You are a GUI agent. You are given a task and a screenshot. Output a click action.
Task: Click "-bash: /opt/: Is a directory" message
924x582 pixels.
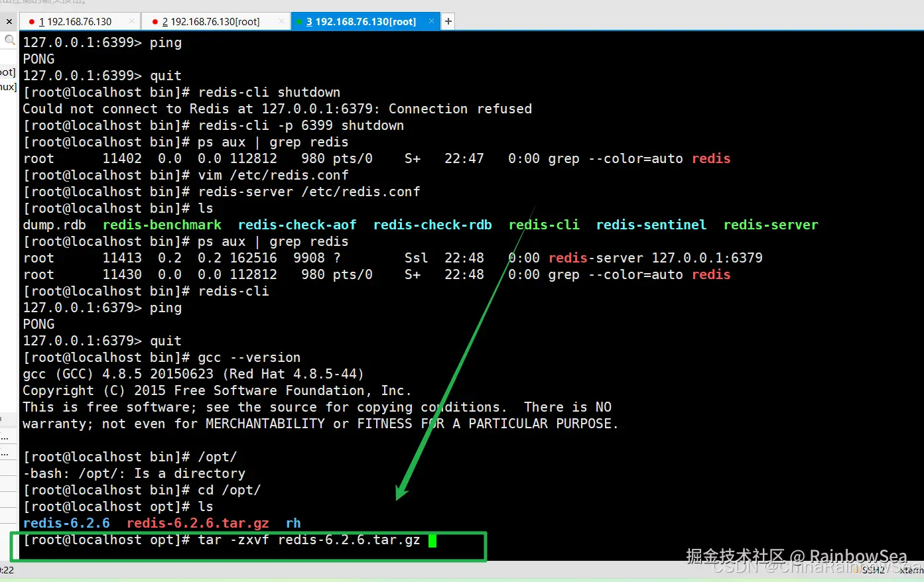[x=134, y=473]
